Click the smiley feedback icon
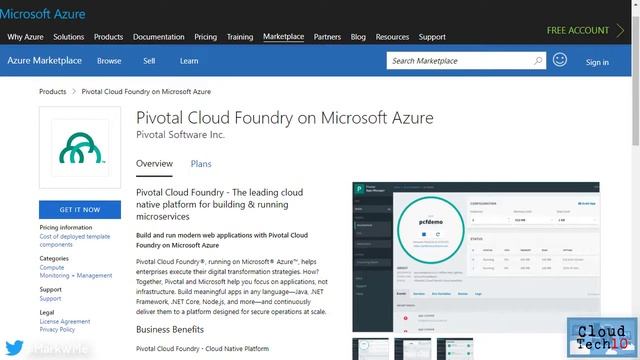640x360 pixels. point(560,60)
